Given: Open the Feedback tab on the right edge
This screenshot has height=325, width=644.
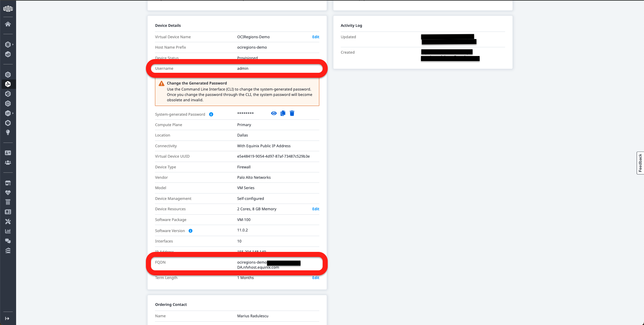Looking at the screenshot, I should coord(640,163).
